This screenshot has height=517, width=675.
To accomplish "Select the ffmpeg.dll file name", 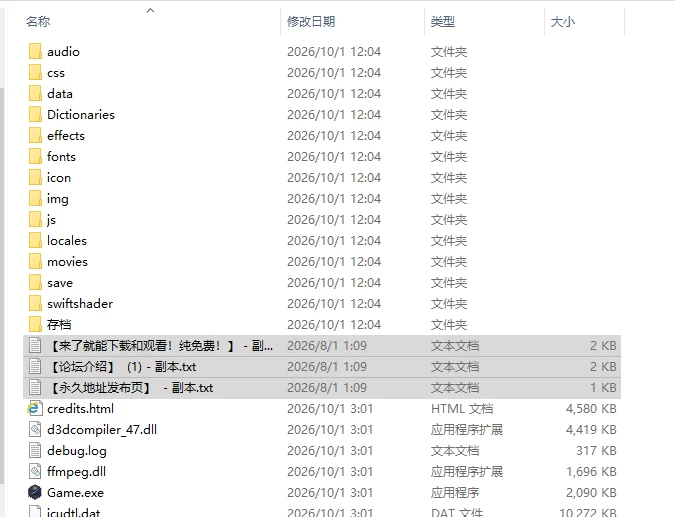I will [x=76, y=472].
